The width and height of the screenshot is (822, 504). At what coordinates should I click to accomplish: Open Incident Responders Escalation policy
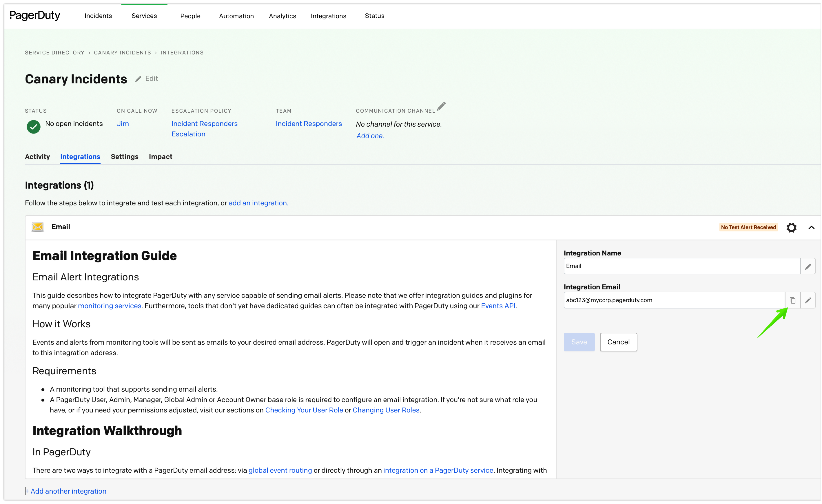(x=205, y=129)
